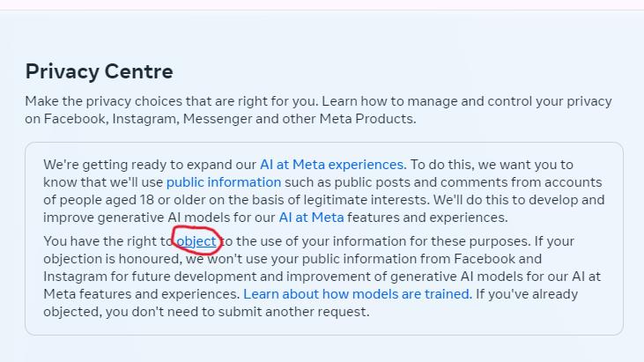Open "Learn about how models are trained"
This screenshot has width=644, height=362.
pyautogui.click(x=357, y=294)
